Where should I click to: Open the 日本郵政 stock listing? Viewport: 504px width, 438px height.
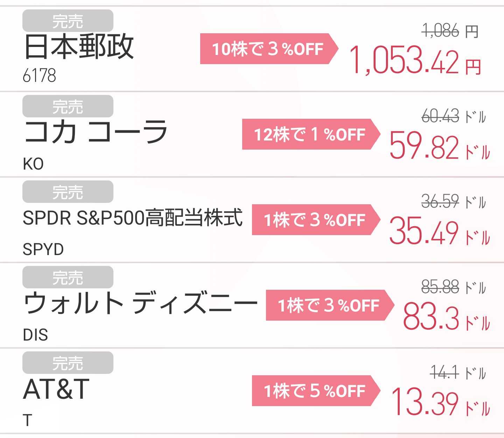[252, 49]
